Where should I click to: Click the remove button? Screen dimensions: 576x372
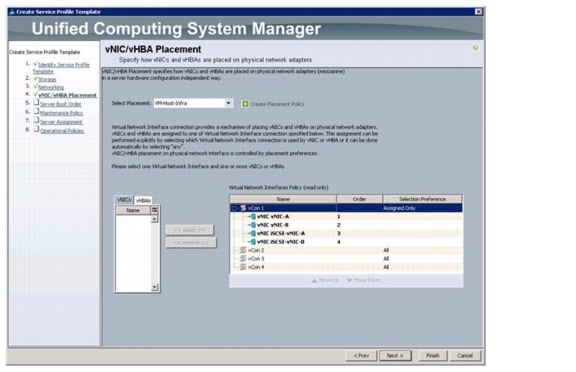tap(191, 243)
